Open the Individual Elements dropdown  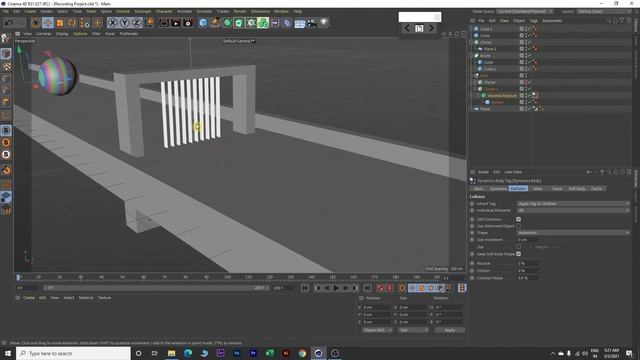click(x=573, y=210)
